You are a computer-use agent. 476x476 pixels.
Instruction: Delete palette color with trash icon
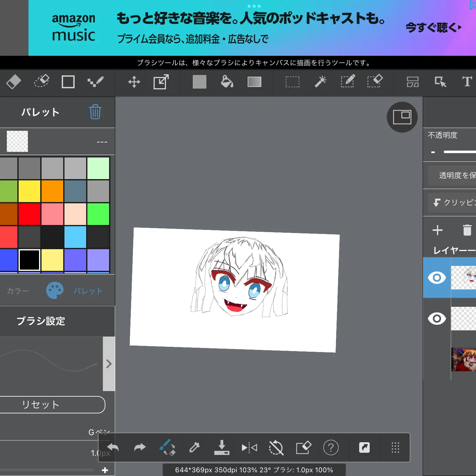coord(95,112)
